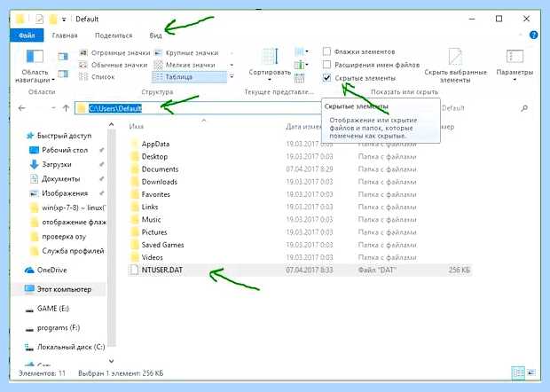This screenshot has height=392, width=550.
Task: Go up one folder level arrow
Action: point(66,108)
